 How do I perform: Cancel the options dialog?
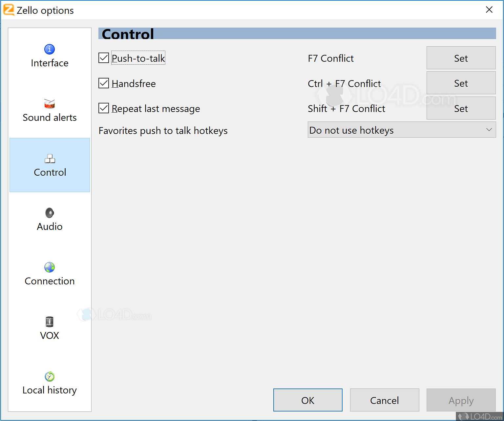click(384, 400)
